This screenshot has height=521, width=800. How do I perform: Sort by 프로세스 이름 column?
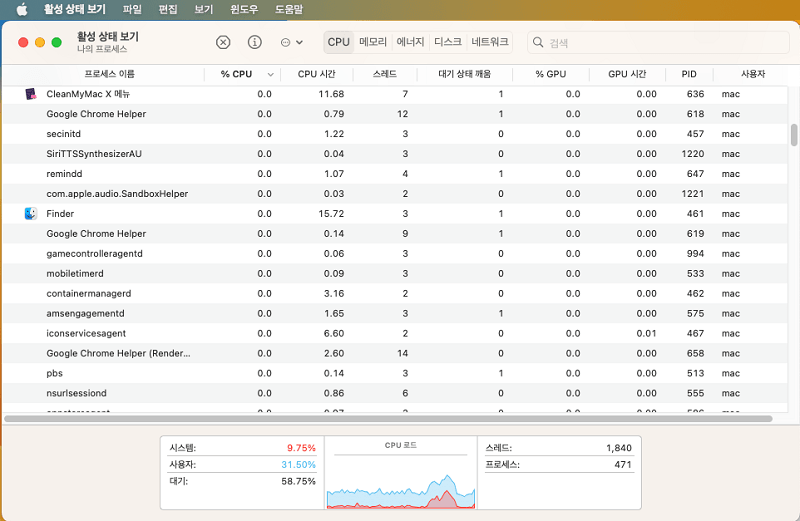coord(110,74)
